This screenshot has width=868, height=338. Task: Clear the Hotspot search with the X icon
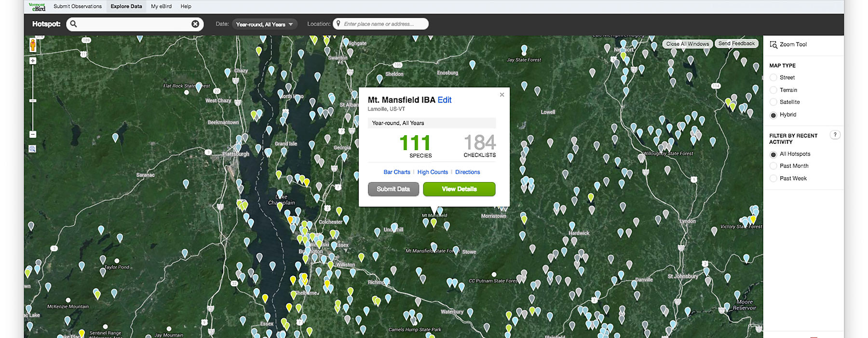[195, 24]
